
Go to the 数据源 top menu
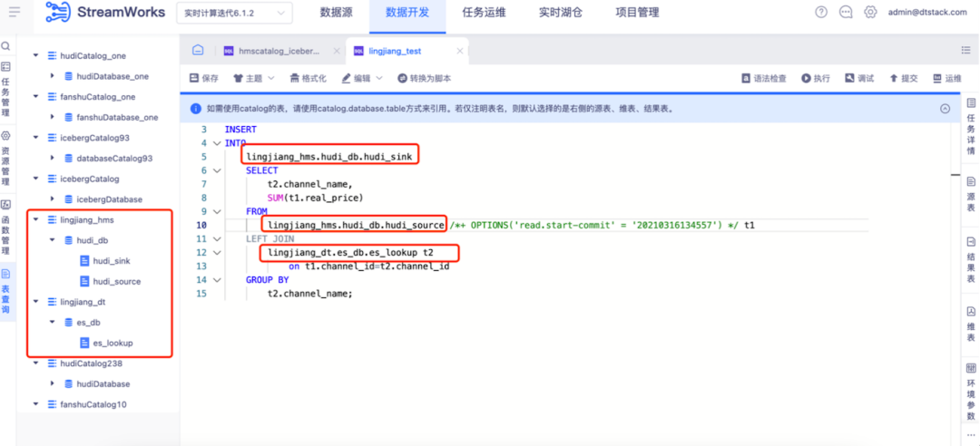[337, 13]
